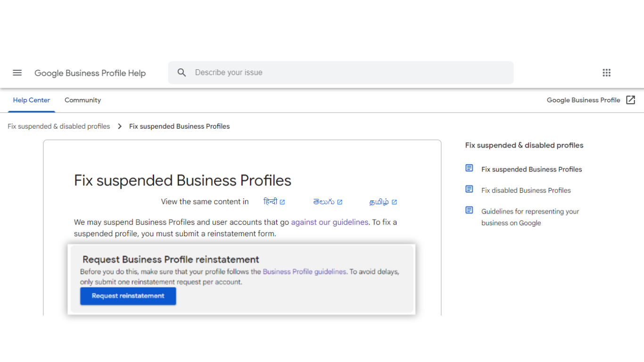Open the Business Profile guidelines link
644x362 pixels.
pyautogui.click(x=305, y=271)
